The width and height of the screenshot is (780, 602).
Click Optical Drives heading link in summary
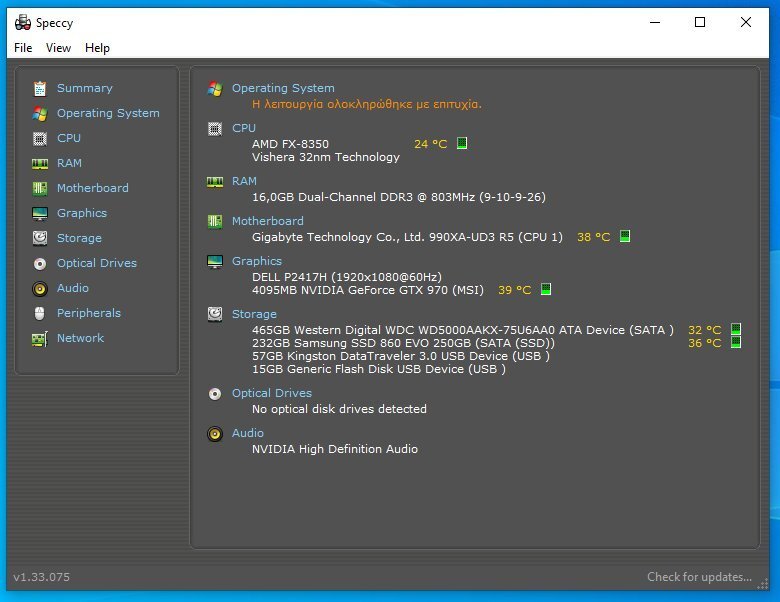click(x=272, y=393)
